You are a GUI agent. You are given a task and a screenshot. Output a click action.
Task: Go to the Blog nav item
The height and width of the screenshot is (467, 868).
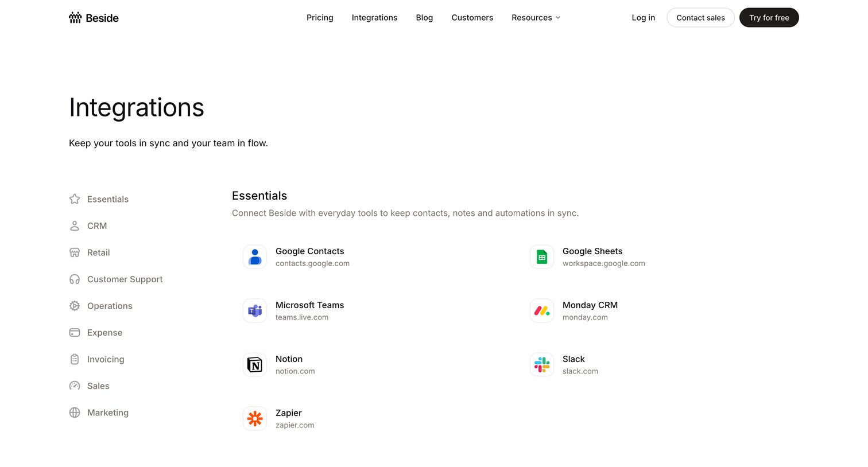coord(424,18)
